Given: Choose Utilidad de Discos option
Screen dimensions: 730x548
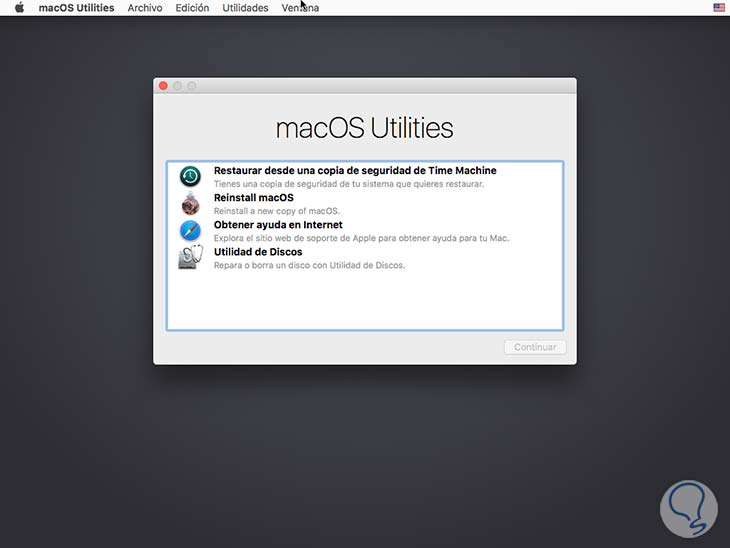Looking at the screenshot, I should pyautogui.click(x=258, y=252).
